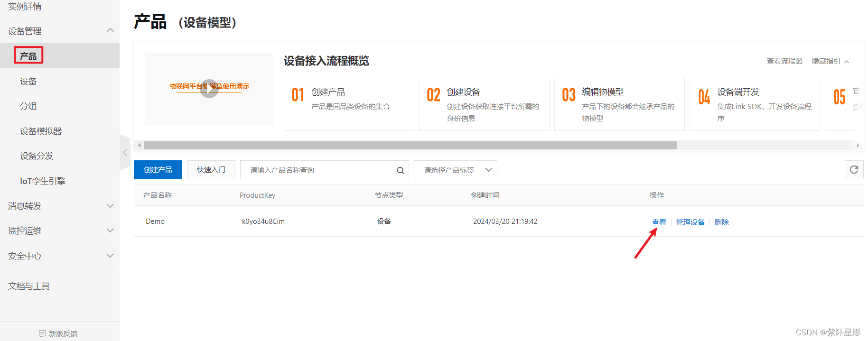This screenshot has height=341, width=868.
Task: Click 删除 for the Demo product
Action: [721, 222]
